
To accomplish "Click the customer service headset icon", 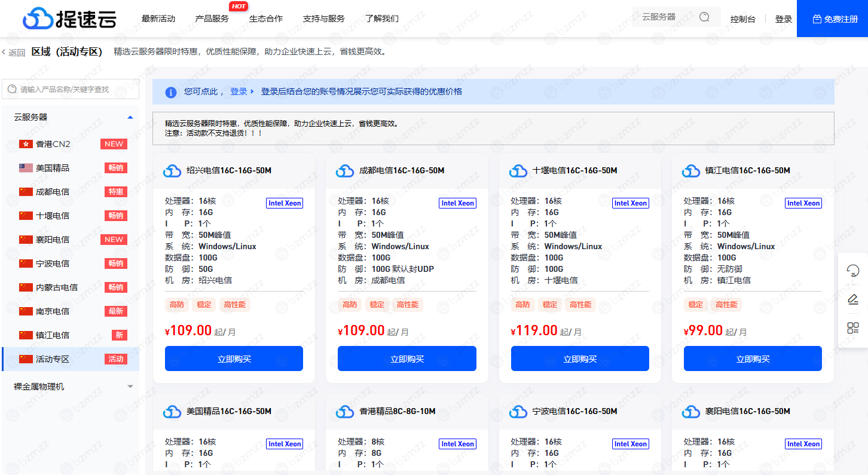I will [x=853, y=271].
